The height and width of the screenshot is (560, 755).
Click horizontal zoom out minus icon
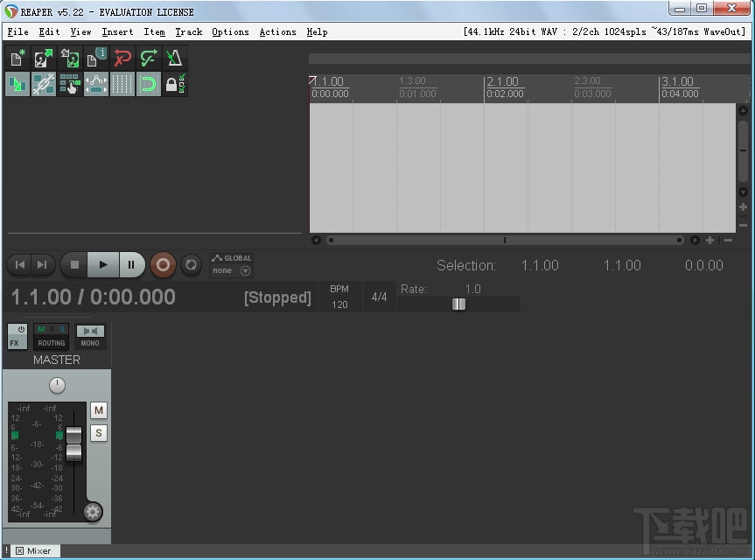(728, 240)
